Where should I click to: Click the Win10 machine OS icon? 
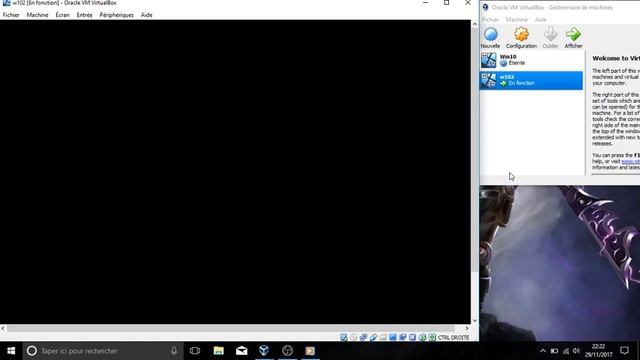tap(488, 60)
